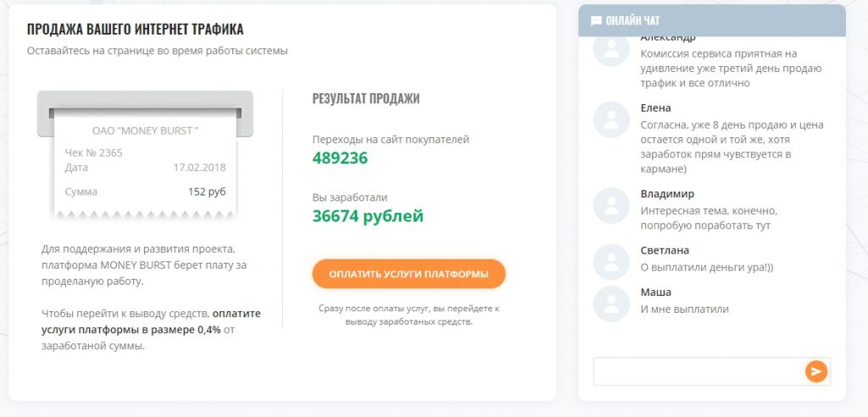Click the 489236 buyer visits number
The width and height of the screenshot is (868, 417).
340,158
